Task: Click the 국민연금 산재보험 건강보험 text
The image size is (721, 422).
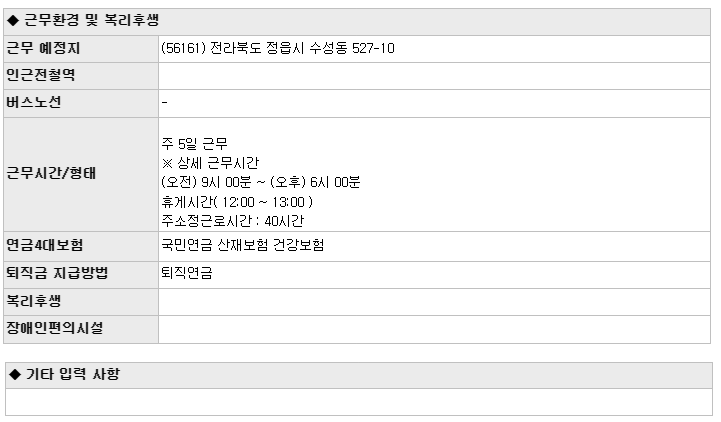Action: click(243, 245)
